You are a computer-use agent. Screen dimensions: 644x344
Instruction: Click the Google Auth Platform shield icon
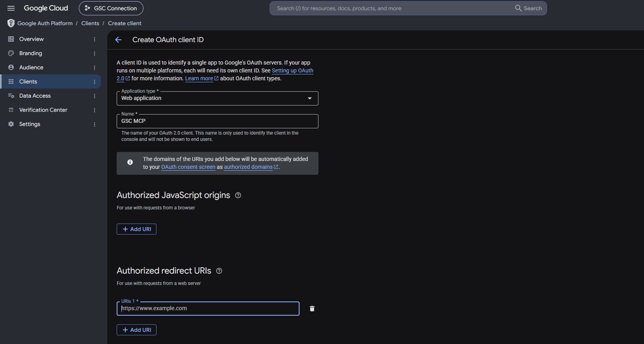(x=11, y=23)
